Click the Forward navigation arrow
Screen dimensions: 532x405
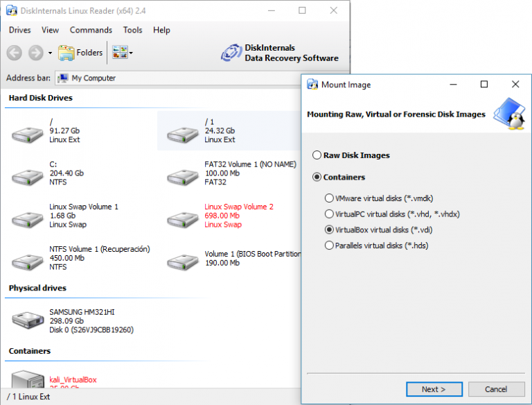[x=35, y=53]
